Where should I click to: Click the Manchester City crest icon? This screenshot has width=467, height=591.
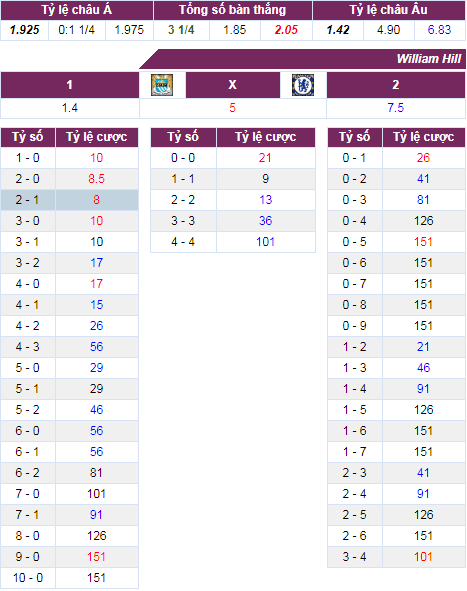[x=162, y=85]
